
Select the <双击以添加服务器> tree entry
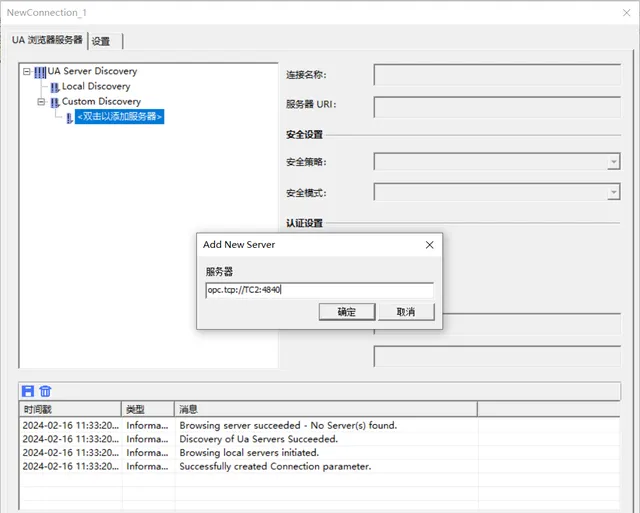[x=120, y=117]
